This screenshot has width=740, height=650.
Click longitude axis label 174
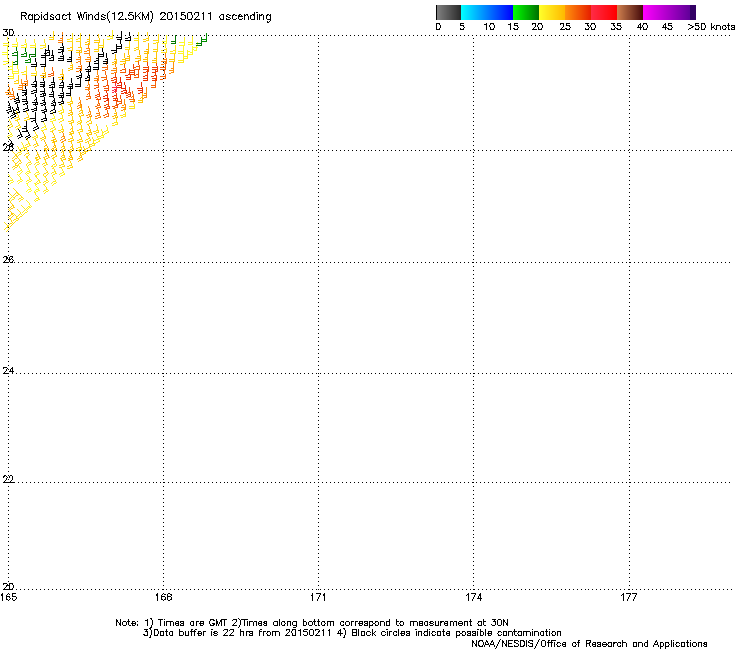pos(473,598)
